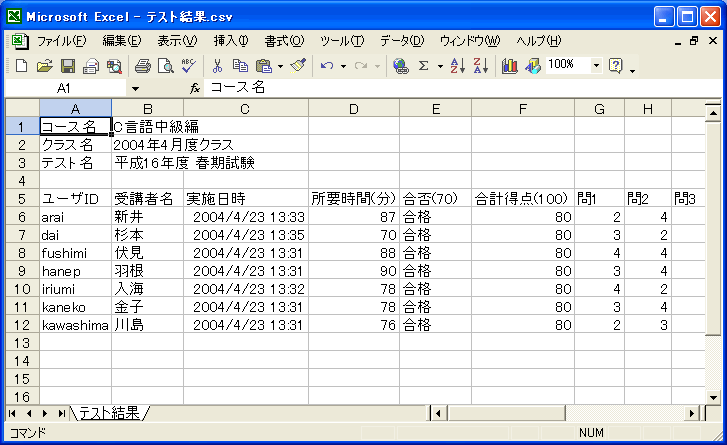Click the permission e-mail icon beside Save

tap(91, 66)
